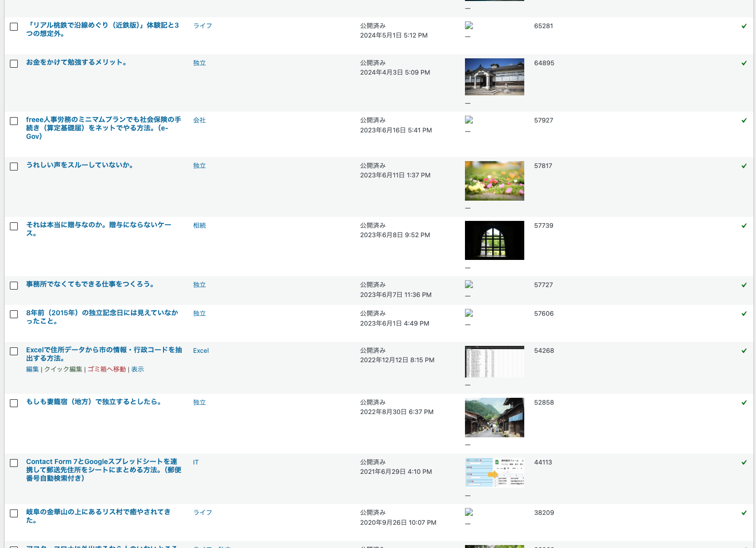Click the green checkmark in the 44113 row
756x548 pixels.
(x=744, y=462)
